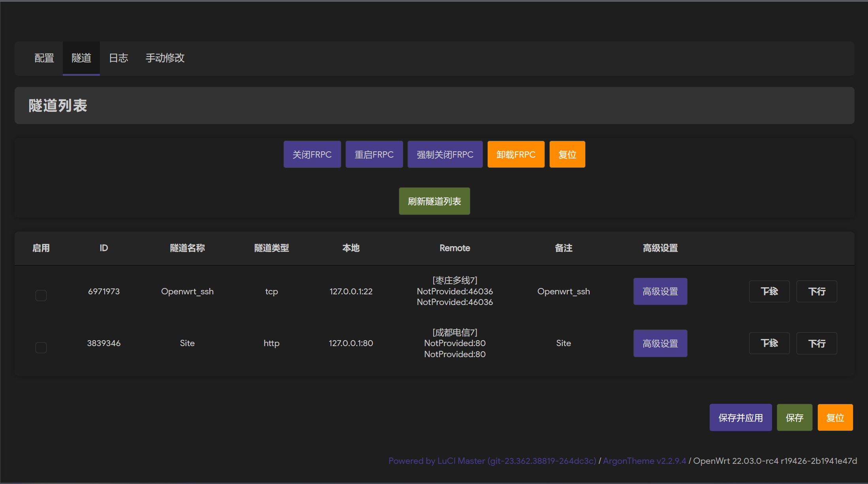The height and width of the screenshot is (484, 868).
Task: Click 复位 next to 卸载FRPC
Action: pyautogui.click(x=567, y=154)
